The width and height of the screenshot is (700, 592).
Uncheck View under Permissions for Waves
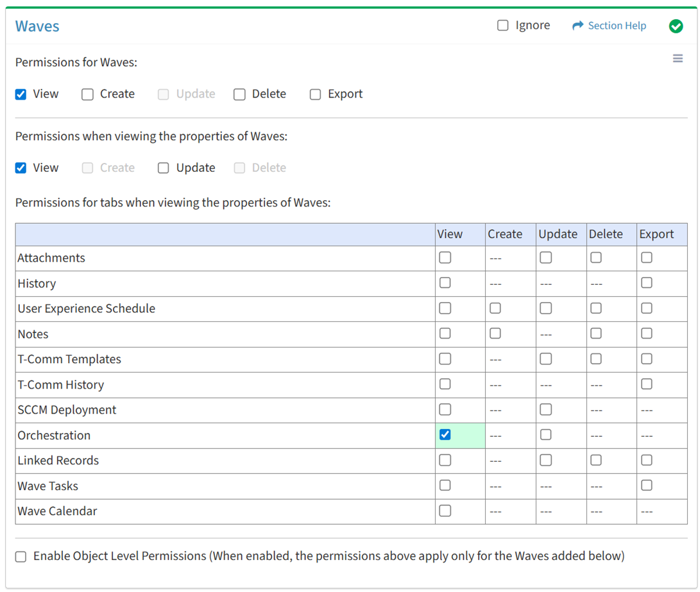click(21, 94)
